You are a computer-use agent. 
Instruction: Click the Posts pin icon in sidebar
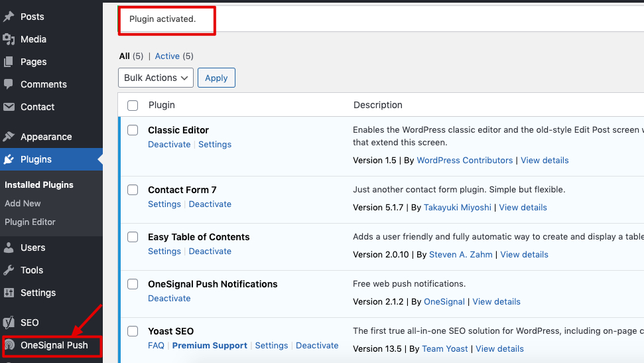(x=9, y=17)
